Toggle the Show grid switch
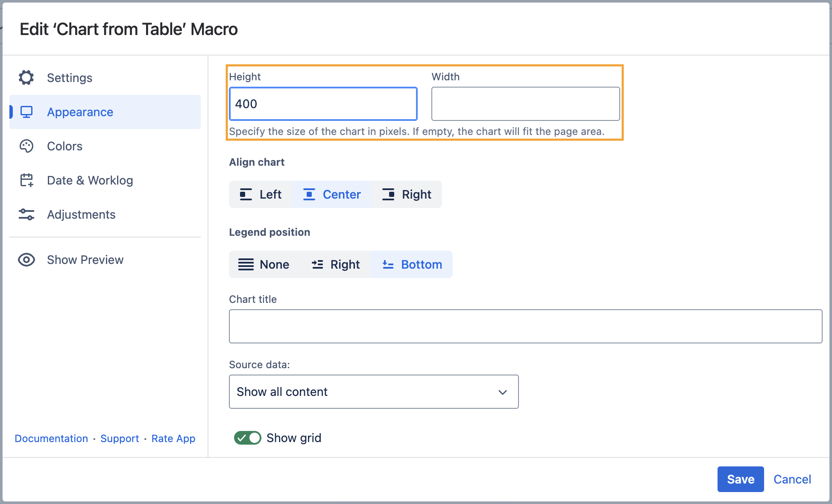The width and height of the screenshot is (832, 504). coord(247,438)
